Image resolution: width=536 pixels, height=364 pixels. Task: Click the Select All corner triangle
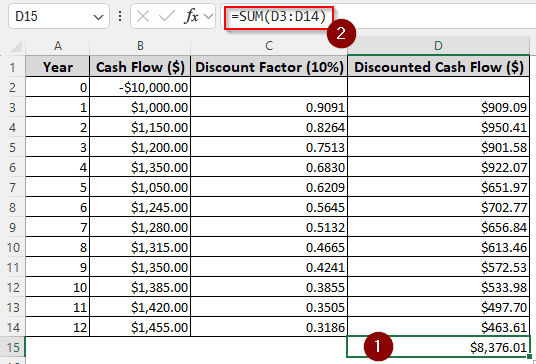pos(16,46)
